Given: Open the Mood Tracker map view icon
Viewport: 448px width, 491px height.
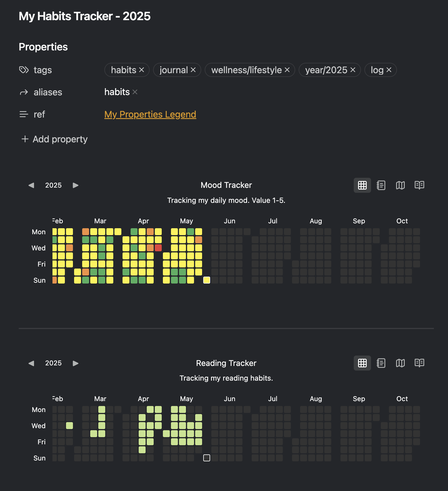Looking at the screenshot, I should coord(400,185).
